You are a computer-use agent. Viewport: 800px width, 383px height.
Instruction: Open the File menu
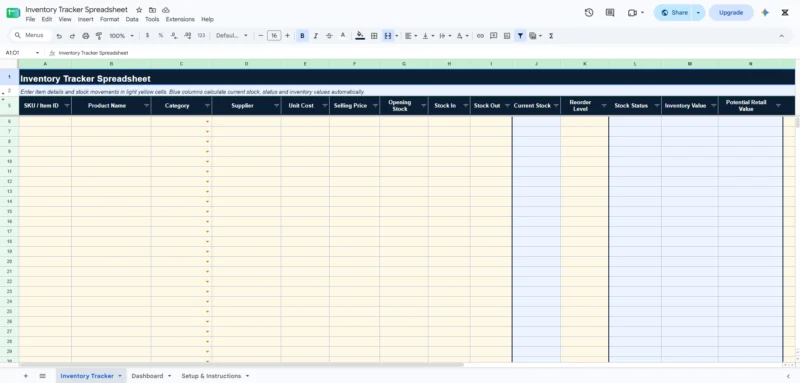coord(30,19)
